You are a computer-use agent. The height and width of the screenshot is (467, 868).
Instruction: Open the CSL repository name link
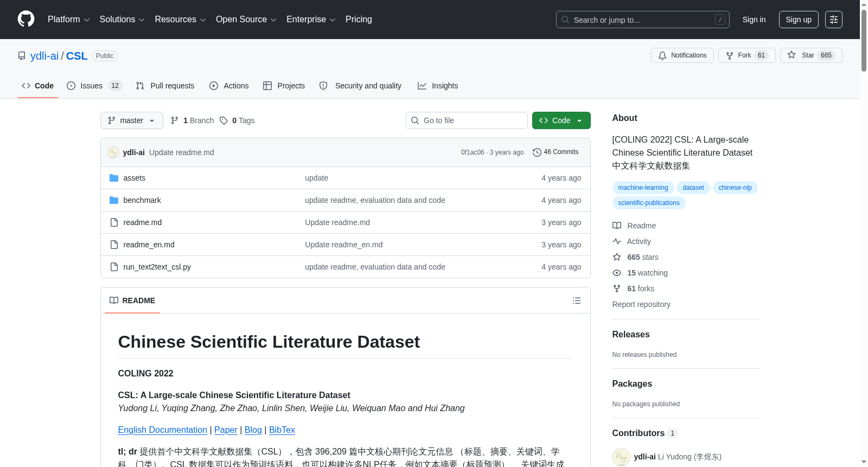pos(76,56)
